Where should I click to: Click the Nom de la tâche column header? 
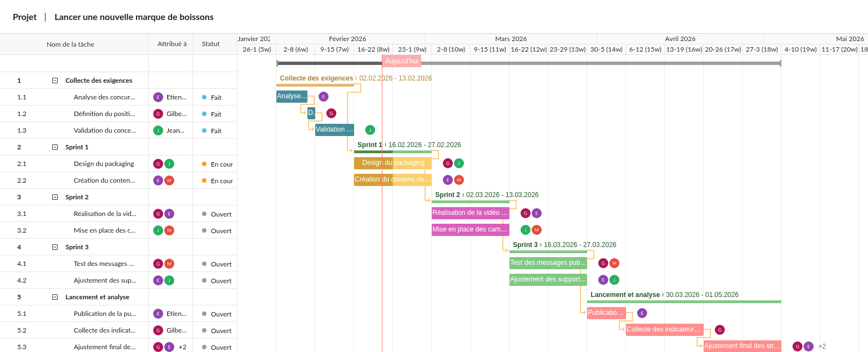point(70,44)
